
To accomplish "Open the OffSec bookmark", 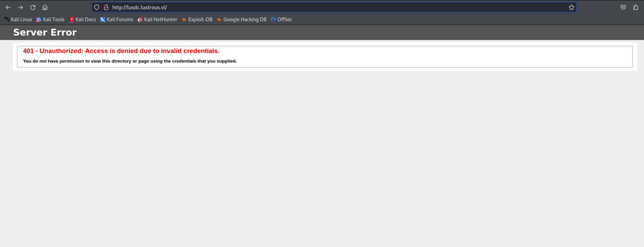I will click(281, 19).
